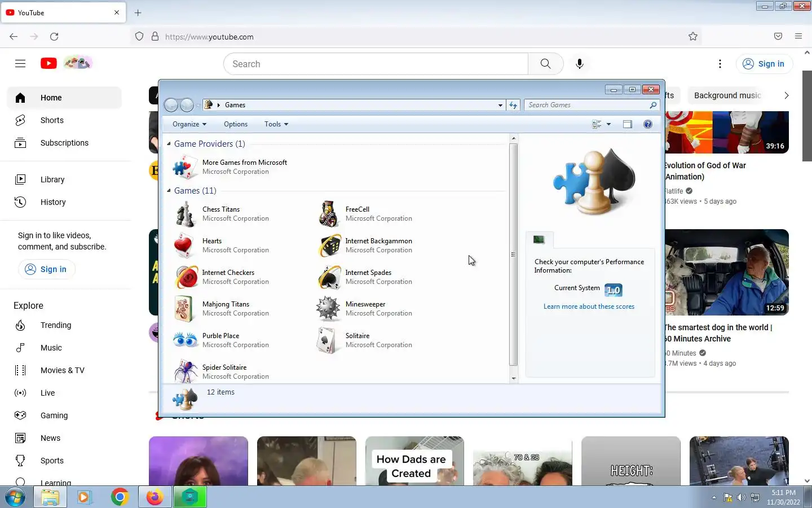
Task: Click the Games window help icon
Action: tap(648, 124)
